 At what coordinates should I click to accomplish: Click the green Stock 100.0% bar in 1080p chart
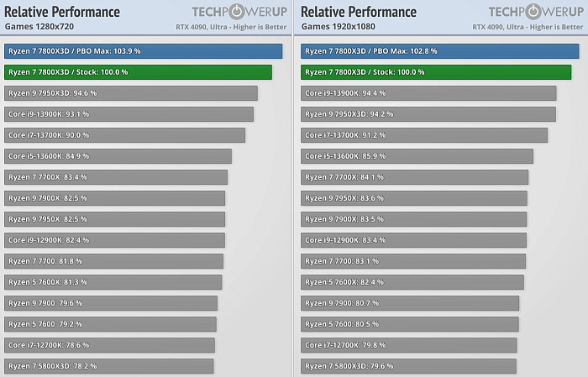point(436,72)
